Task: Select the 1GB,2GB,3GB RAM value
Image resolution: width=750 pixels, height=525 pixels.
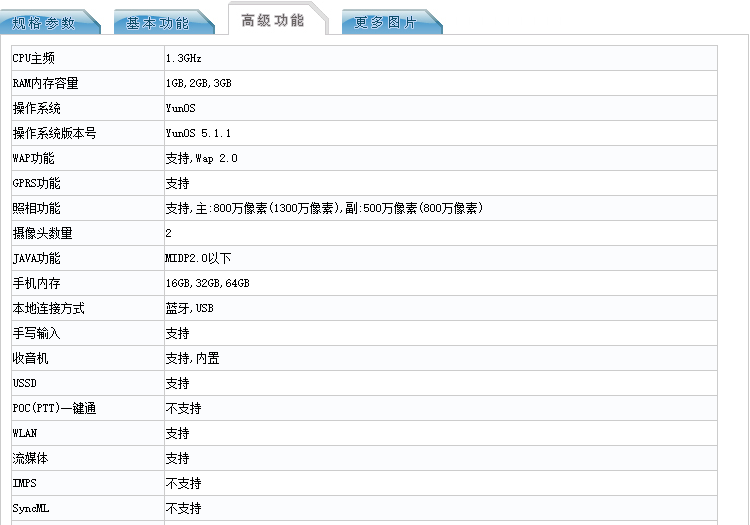Action: point(199,84)
